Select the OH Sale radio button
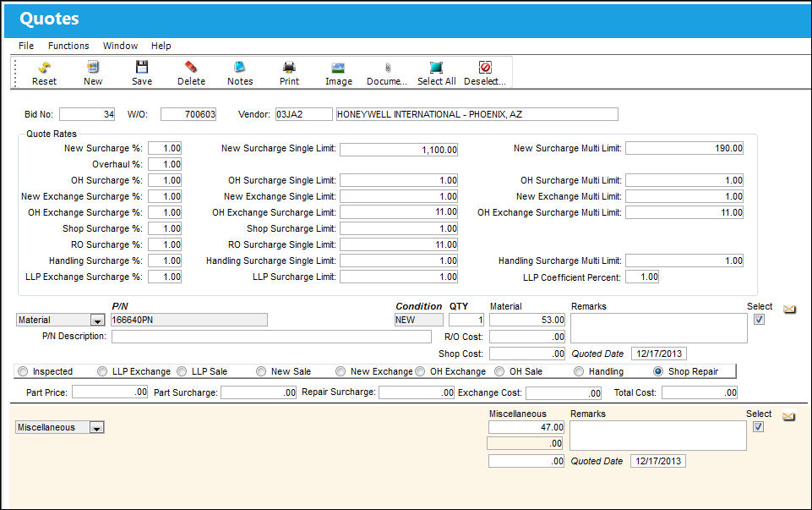The height and width of the screenshot is (510, 812). (x=499, y=371)
